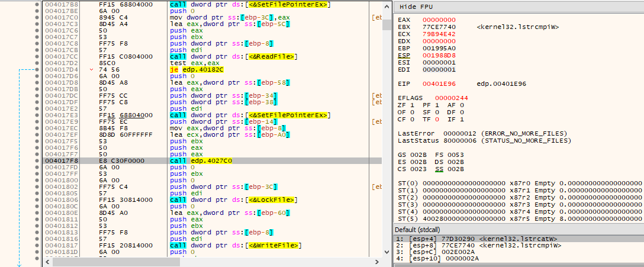Viewport: 644px width, 267px height.
Task: Select the call ReadFile instruction
Action: 234,56
